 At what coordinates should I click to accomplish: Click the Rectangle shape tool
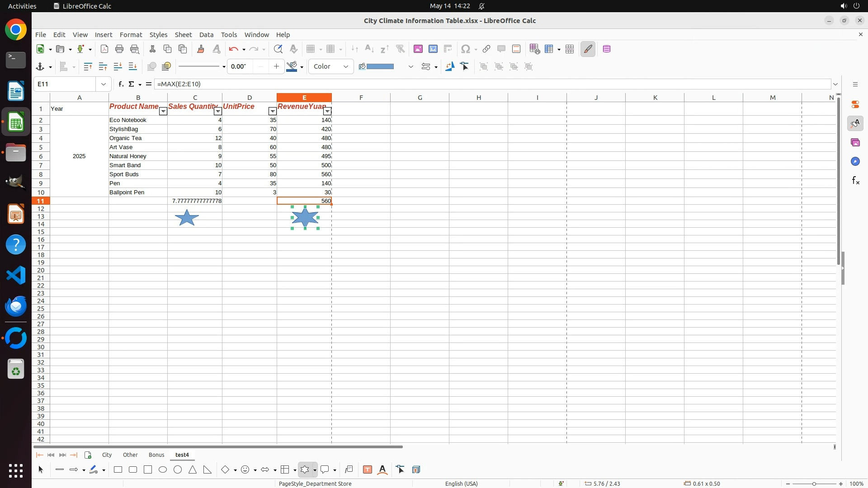pos(118,470)
